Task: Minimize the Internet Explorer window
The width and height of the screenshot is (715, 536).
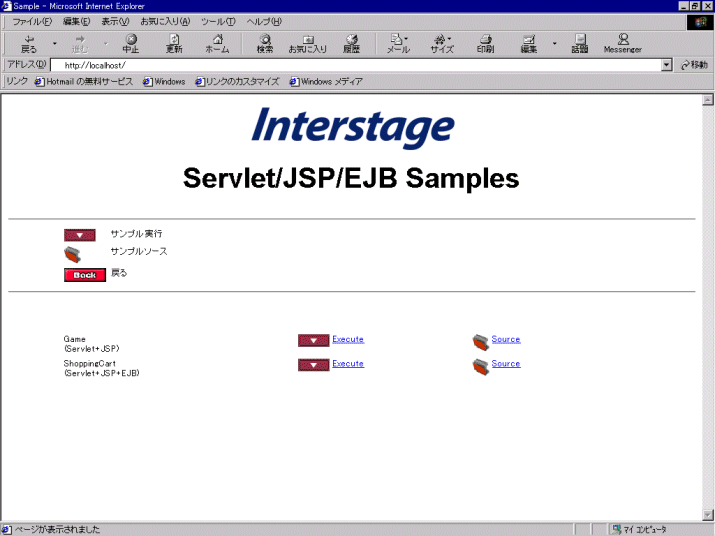Action: pyautogui.click(x=684, y=6)
